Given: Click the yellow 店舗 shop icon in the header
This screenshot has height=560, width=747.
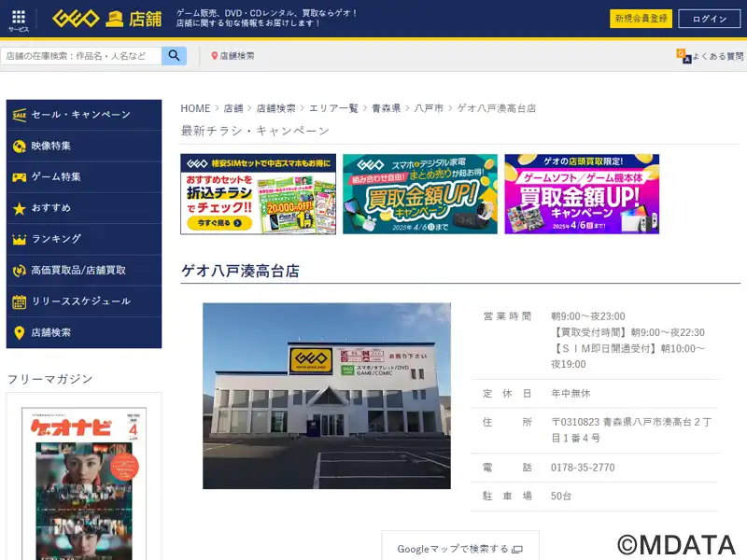Looking at the screenshot, I should (114, 20).
